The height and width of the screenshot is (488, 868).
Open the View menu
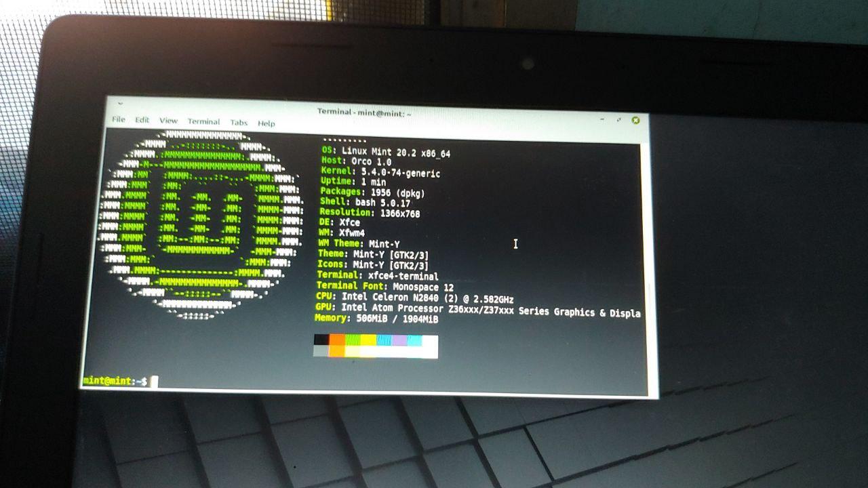(168, 121)
